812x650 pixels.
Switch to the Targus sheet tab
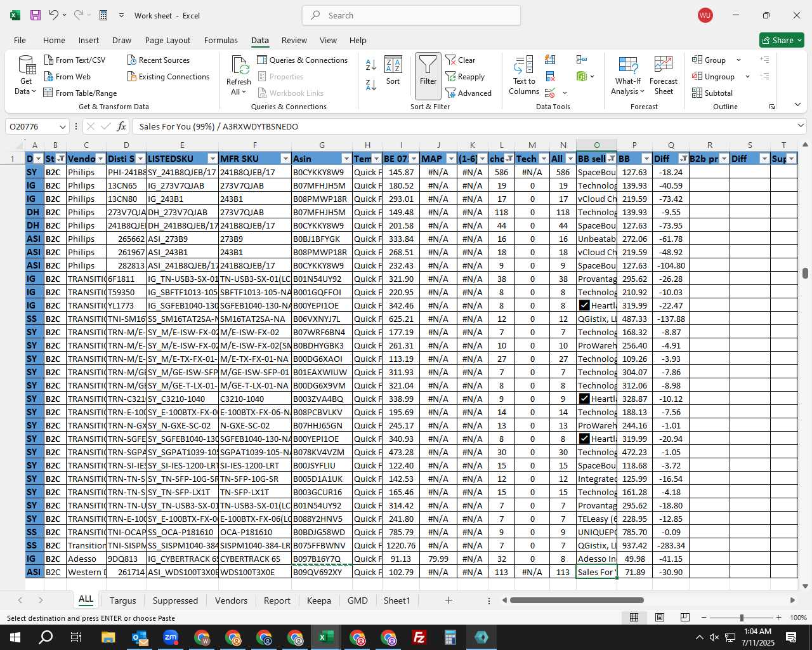pyautogui.click(x=123, y=600)
